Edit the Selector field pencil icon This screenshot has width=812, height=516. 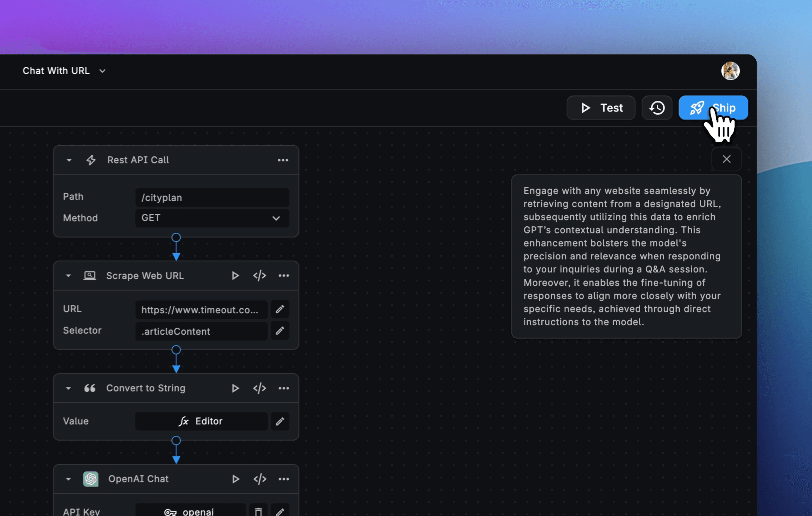(280, 331)
